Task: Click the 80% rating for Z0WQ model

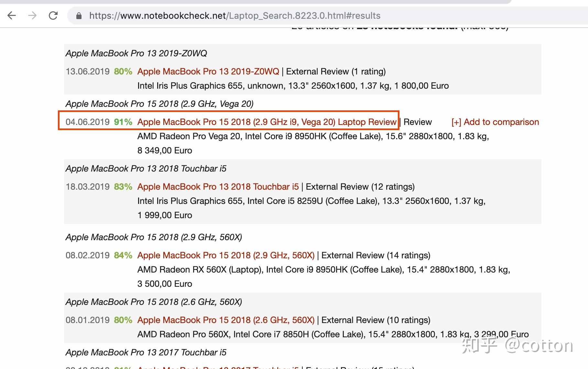Action: (x=123, y=71)
